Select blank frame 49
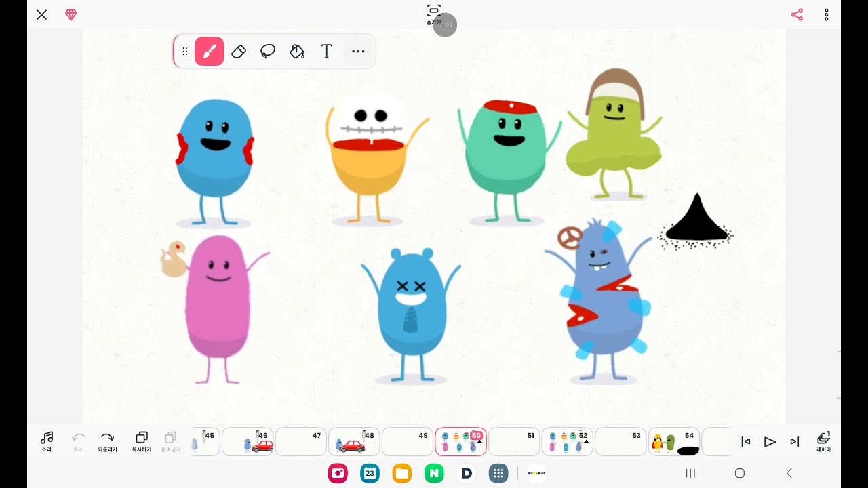 tap(408, 442)
